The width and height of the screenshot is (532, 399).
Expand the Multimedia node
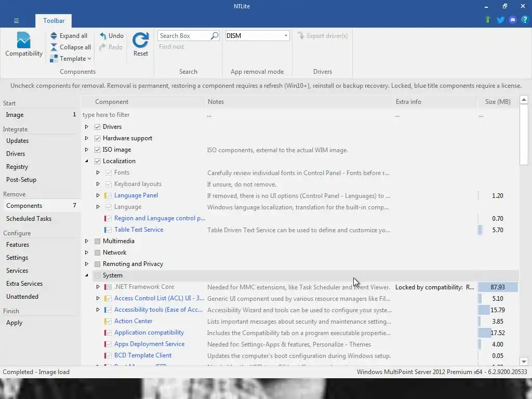(87, 241)
